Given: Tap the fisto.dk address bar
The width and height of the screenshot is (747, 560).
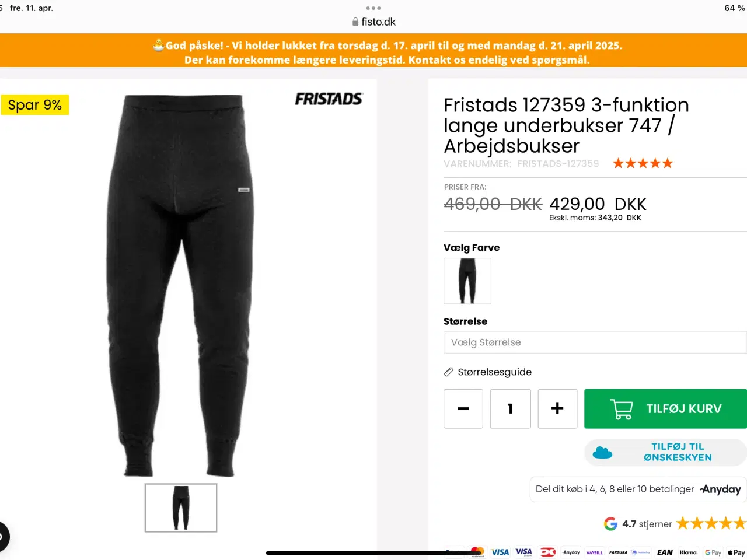Looking at the screenshot, I should pyautogui.click(x=373, y=22).
